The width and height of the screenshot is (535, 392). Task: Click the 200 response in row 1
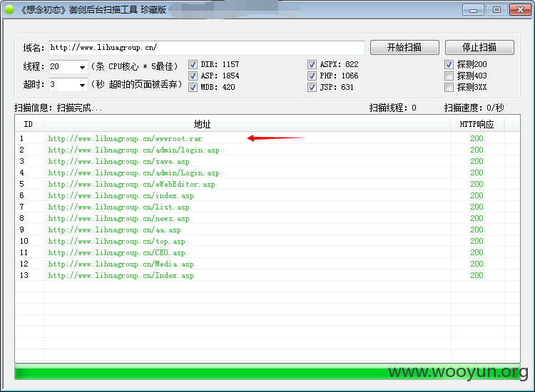(x=477, y=138)
